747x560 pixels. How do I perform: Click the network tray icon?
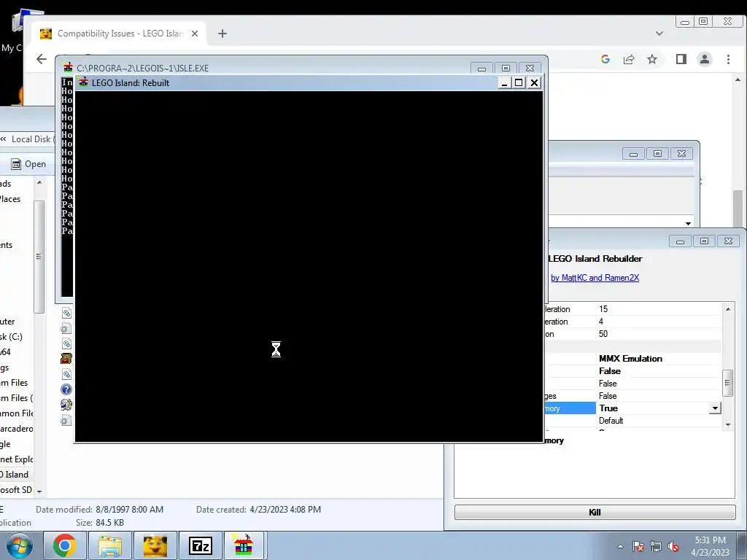(x=656, y=546)
